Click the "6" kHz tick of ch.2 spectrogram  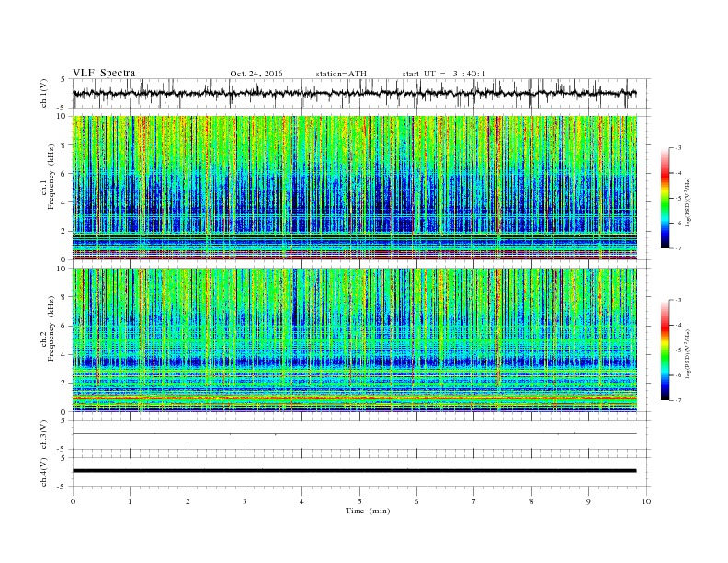(64, 326)
